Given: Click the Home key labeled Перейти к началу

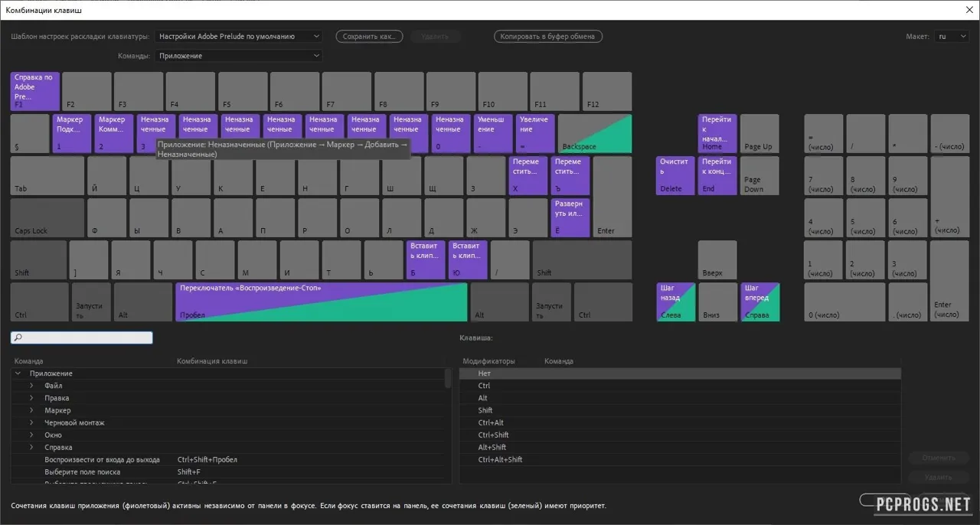Looking at the screenshot, I should [717, 133].
